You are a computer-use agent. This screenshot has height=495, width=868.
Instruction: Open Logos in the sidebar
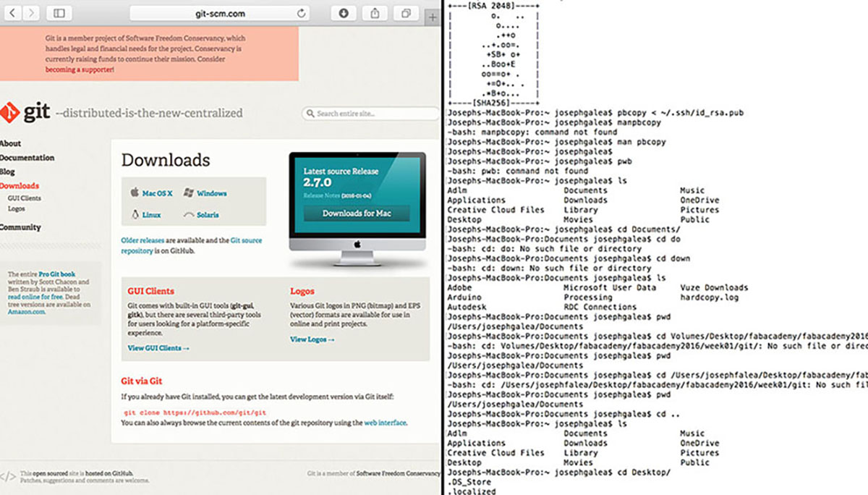click(x=16, y=208)
